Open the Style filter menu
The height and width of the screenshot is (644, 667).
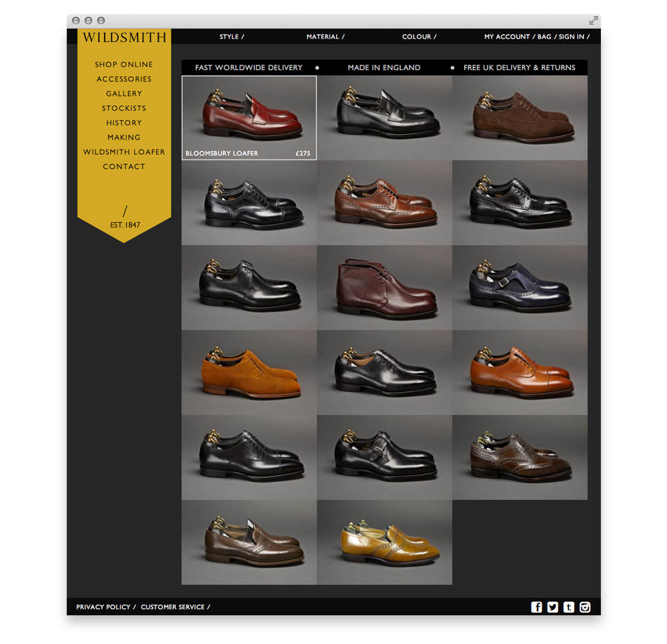click(x=232, y=37)
